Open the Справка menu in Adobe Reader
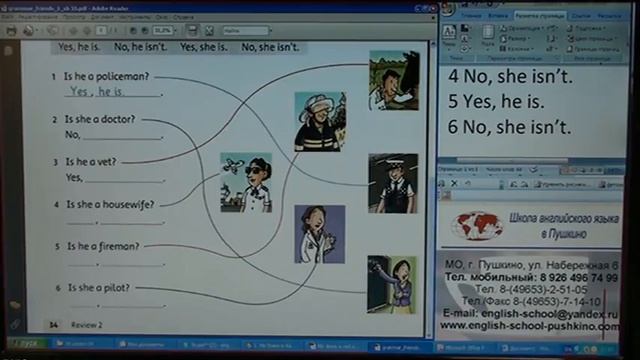 point(183,18)
